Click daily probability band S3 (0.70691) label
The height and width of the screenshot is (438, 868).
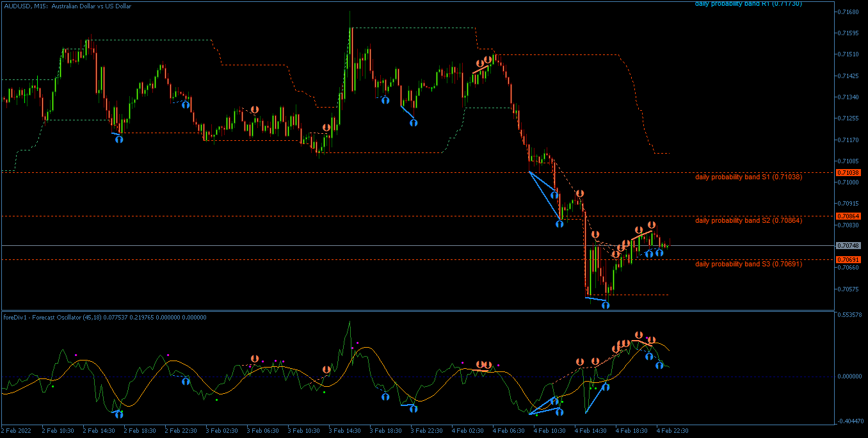(x=748, y=264)
